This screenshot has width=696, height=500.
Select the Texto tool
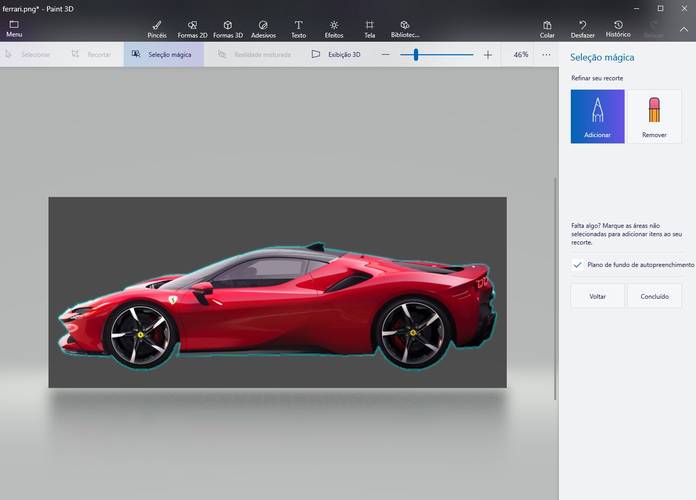[x=298, y=29]
